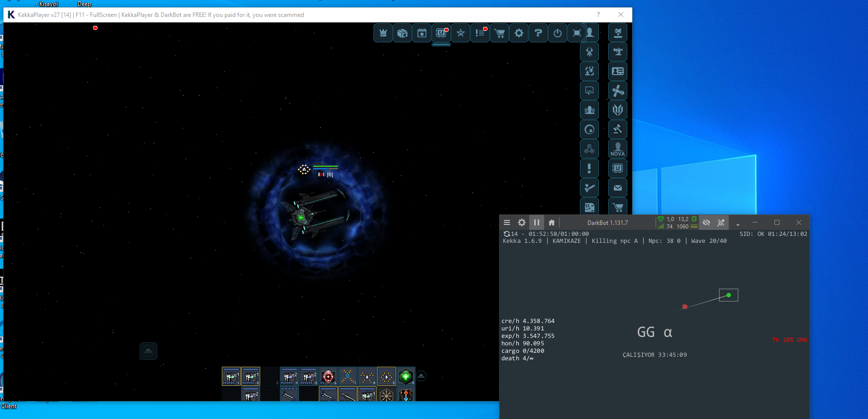Viewport: 868px width, 419px height.
Task: Activate the red hexagon item in slot 6
Action: (x=328, y=376)
